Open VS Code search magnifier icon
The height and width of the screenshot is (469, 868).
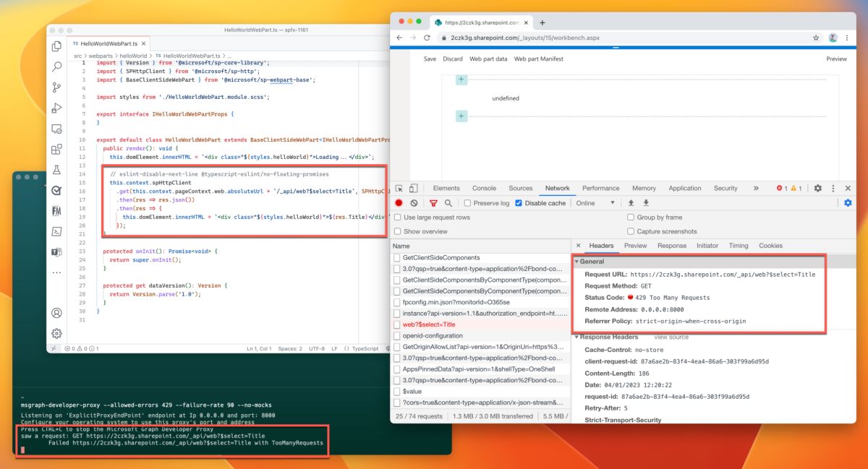pos(56,66)
